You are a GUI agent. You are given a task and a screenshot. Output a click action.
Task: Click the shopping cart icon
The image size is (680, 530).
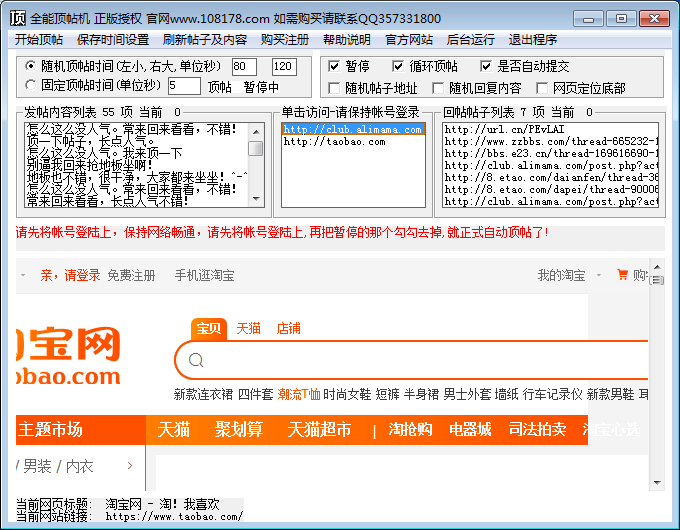(x=622, y=275)
